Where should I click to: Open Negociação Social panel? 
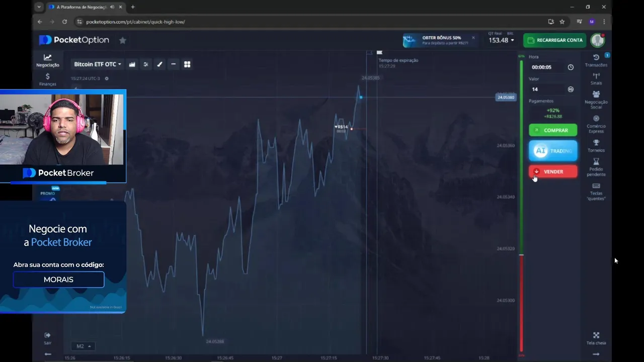pos(596,100)
